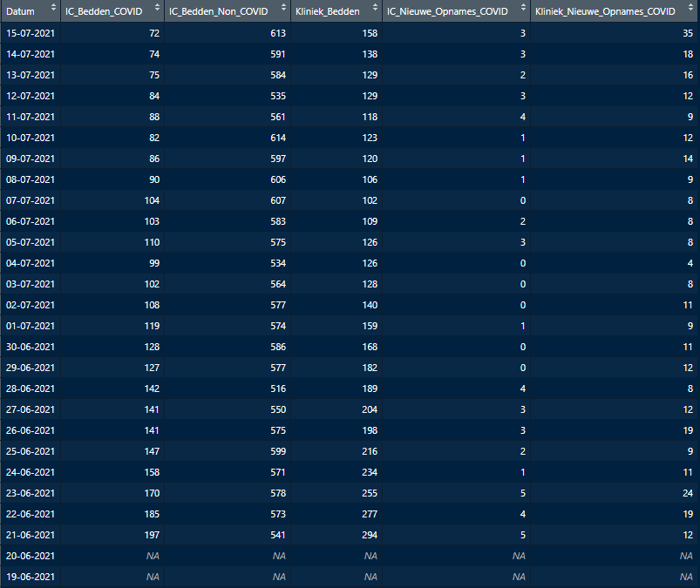
Task: Select the date cell 14-07-2021
Action: point(31,54)
